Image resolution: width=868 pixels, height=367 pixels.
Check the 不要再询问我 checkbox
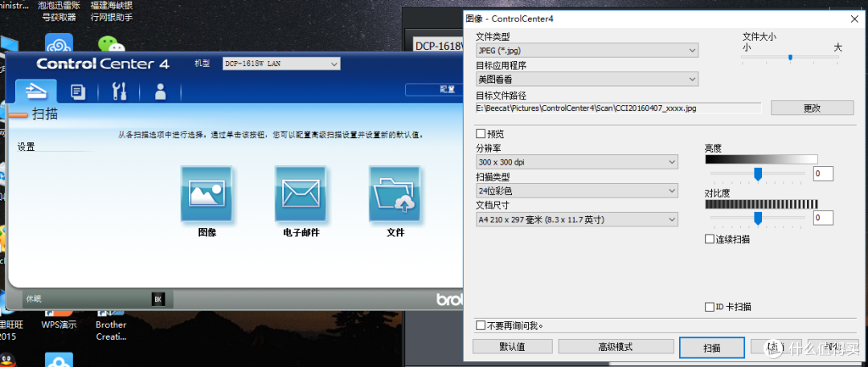click(481, 325)
